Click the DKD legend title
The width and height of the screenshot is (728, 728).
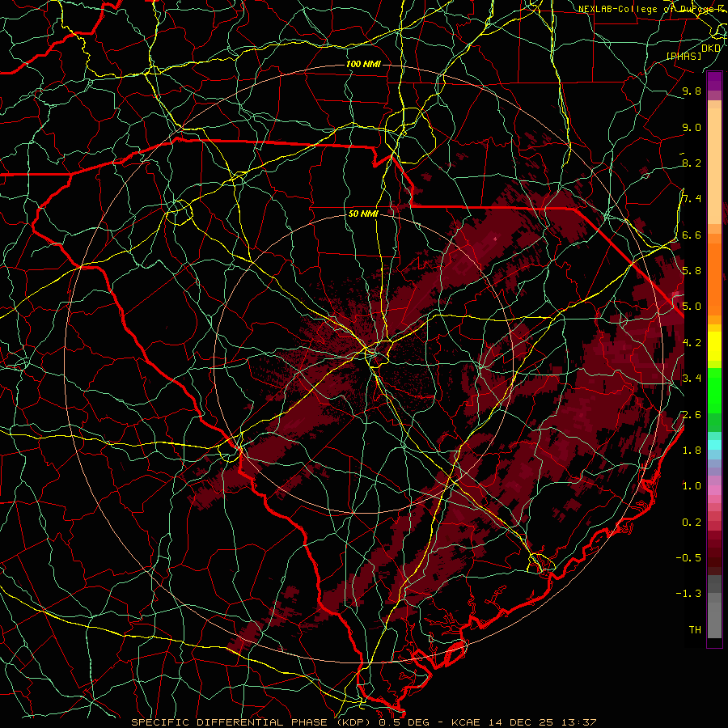[711, 49]
